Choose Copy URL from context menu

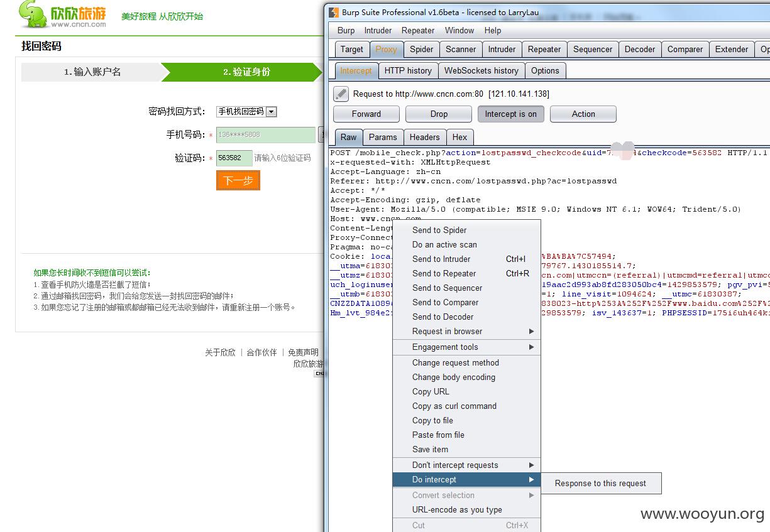(x=466, y=391)
